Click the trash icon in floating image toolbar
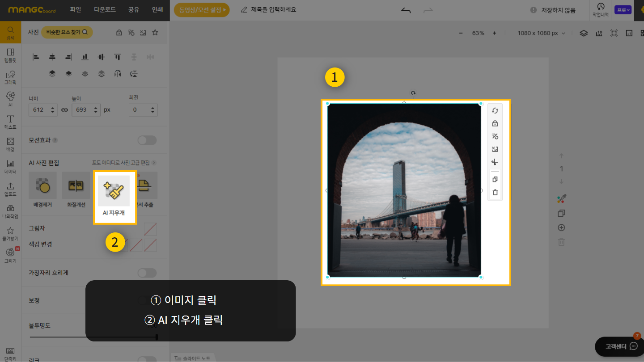This screenshot has width=644, height=362. click(495, 193)
